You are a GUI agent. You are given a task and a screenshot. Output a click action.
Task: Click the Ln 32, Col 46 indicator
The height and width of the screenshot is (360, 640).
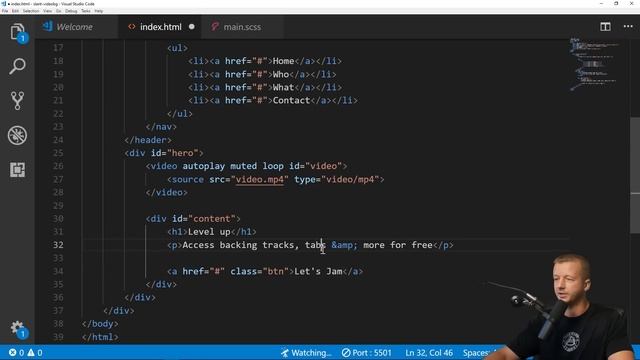point(429,353)
